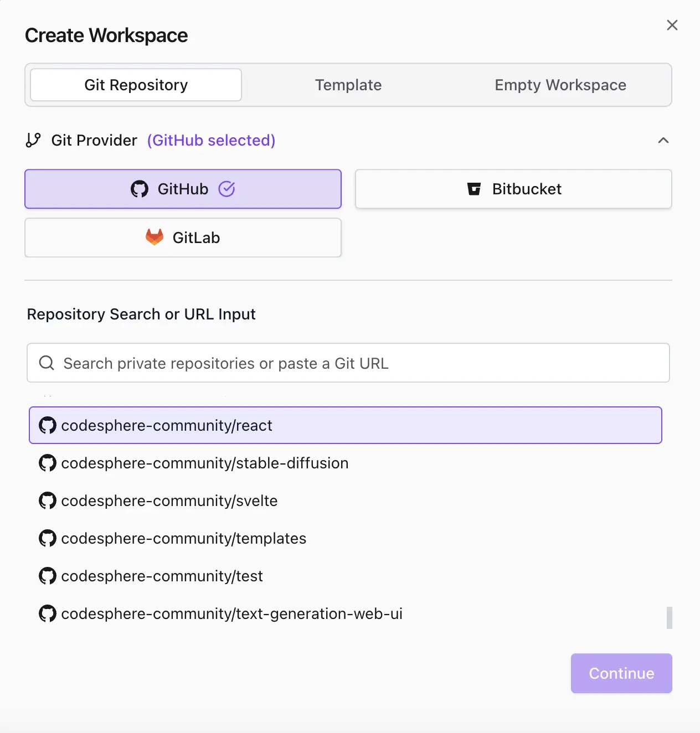Click the GitLab fox icon
Screen dimensions: 700x733
click(155, 238)
